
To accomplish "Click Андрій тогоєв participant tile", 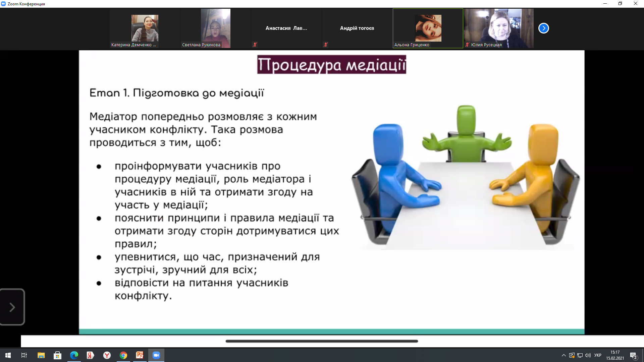I will point(357,28).
